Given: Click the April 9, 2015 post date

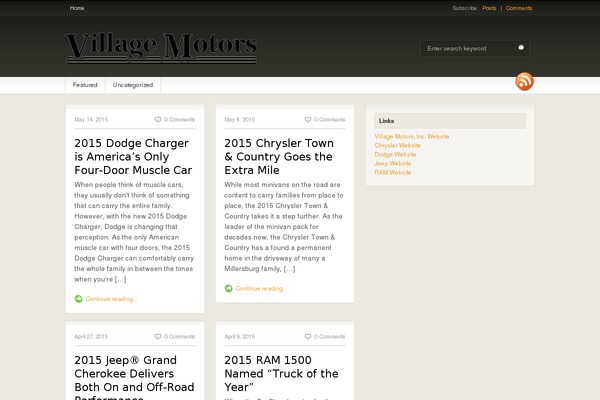Looking at the screenshot, I should (x=240, y=336).
